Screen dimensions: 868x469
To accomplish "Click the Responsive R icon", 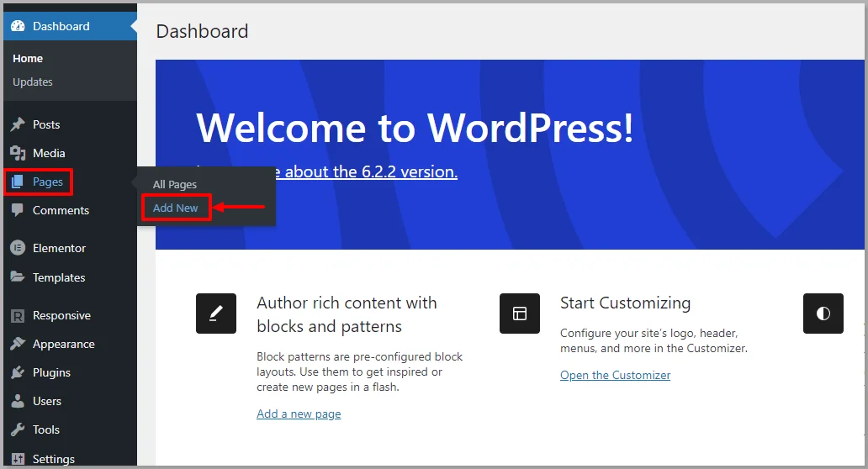I will (x=18, y=316).
